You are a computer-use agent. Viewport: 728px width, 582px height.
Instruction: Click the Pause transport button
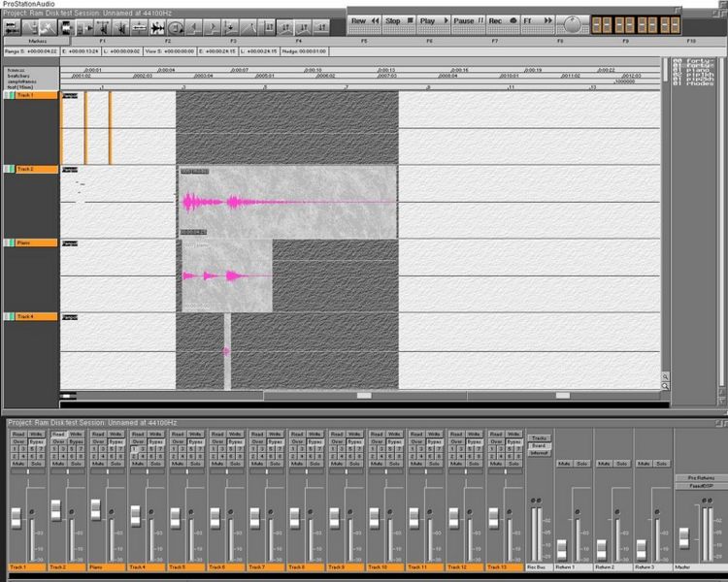467,20
